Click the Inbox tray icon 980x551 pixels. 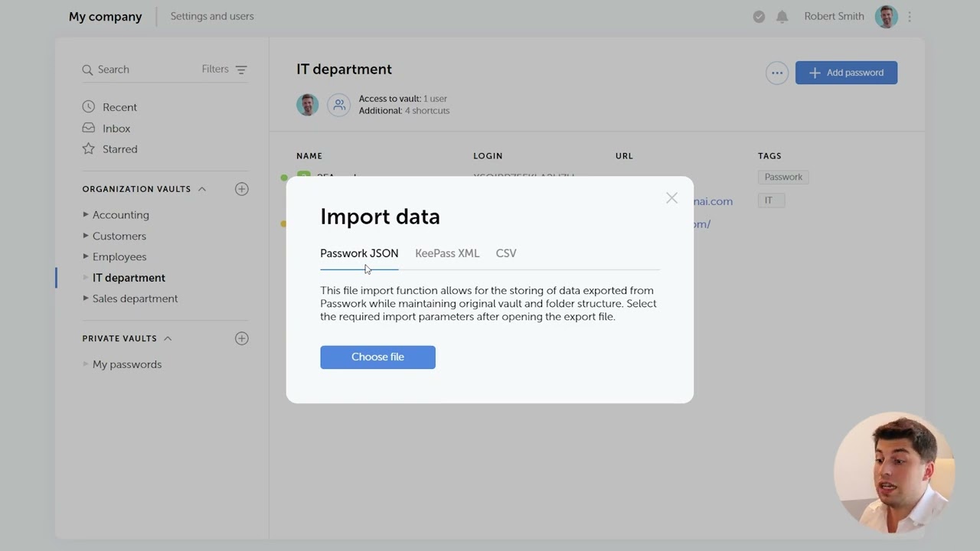(89, 128)
